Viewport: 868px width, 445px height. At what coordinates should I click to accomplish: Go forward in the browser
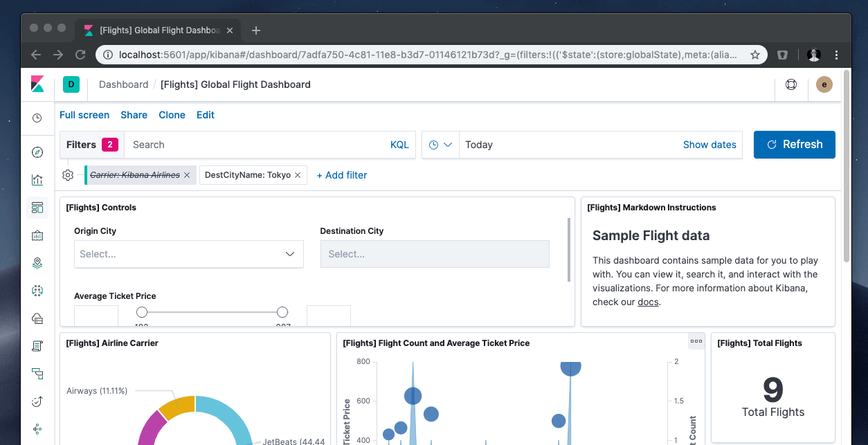[58, 55]
